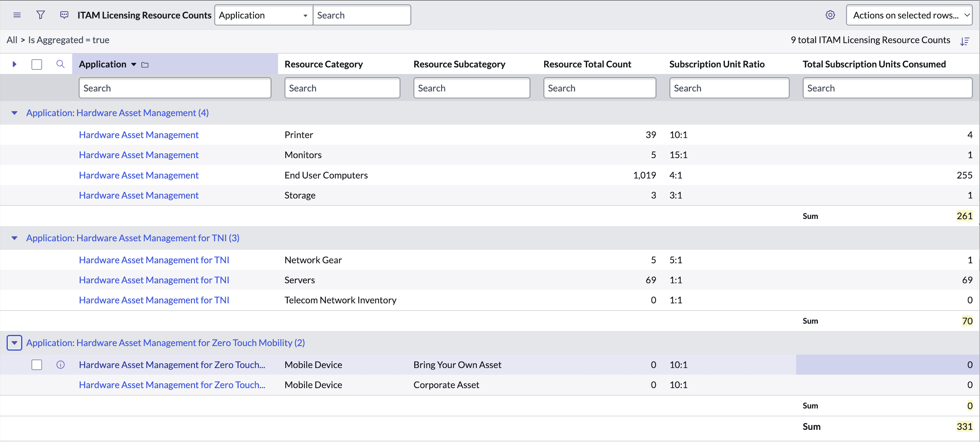This screenshot has height=442, width=980.
Task: Open the Hardware Asset Management for TNI (3) group link
Action: coord(133,238)
